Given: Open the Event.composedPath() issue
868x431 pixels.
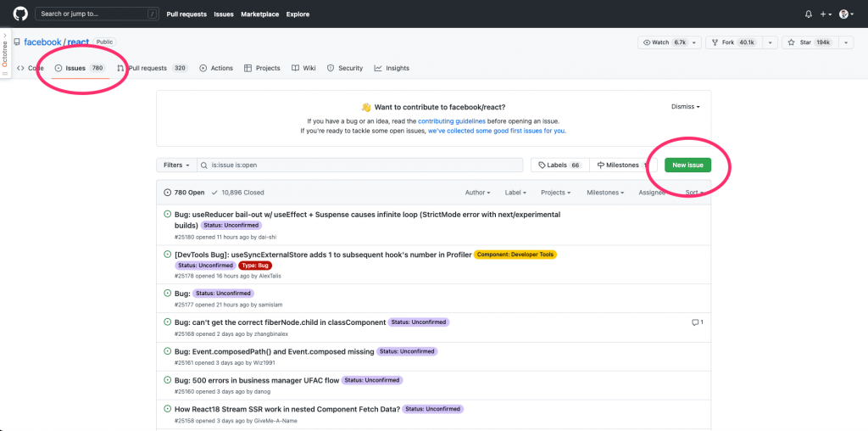Looking at the screenshot, I should [275, 351].
